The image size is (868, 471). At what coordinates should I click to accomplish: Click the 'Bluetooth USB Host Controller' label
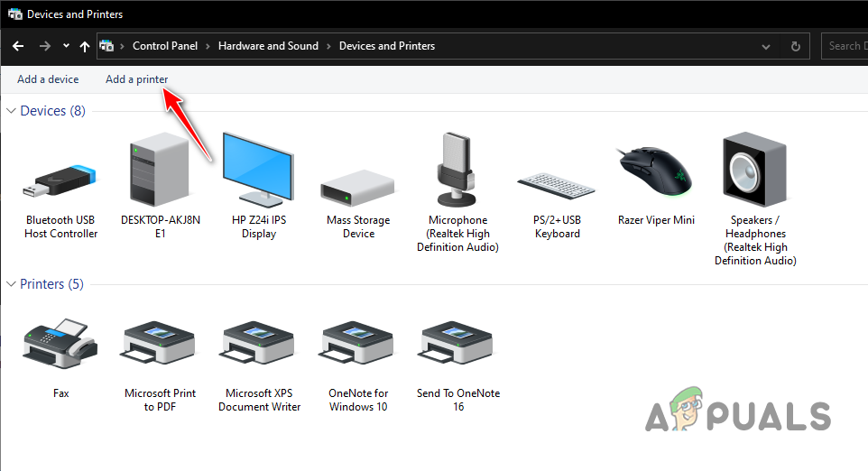coord(60,226)
